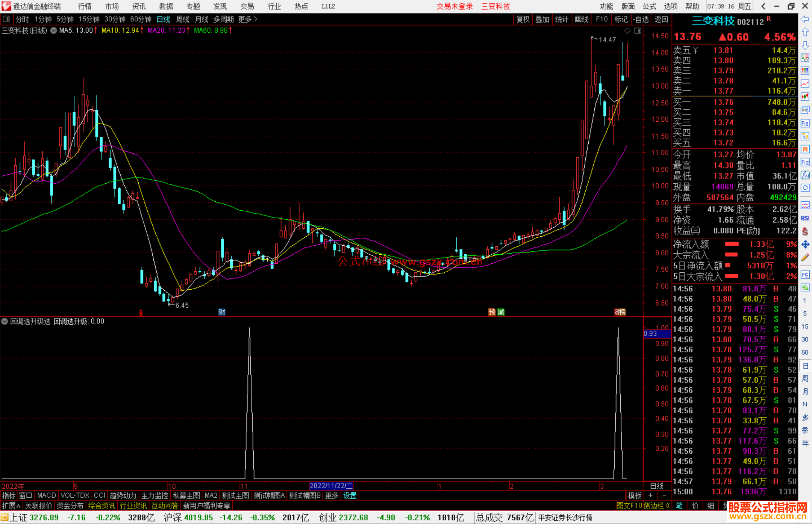Expand the 扩展 panel at bottom left
The width and height of the screenshot is (812, 524).
click(x=11, y=506)
